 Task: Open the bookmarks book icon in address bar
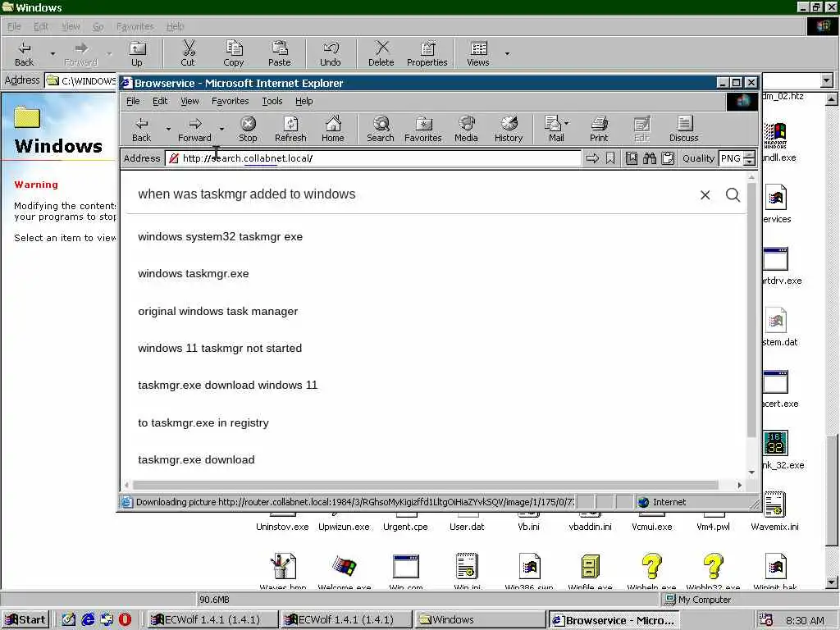632,158
